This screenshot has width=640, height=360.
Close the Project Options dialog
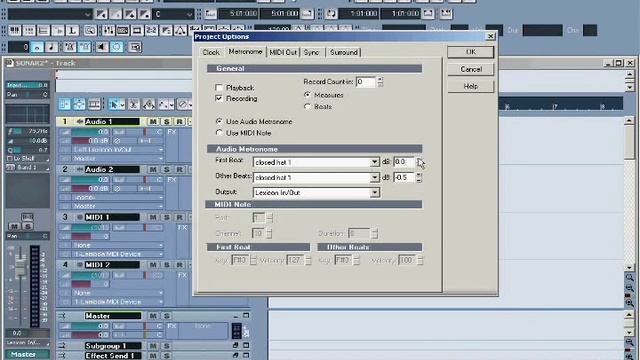(490, 36)
